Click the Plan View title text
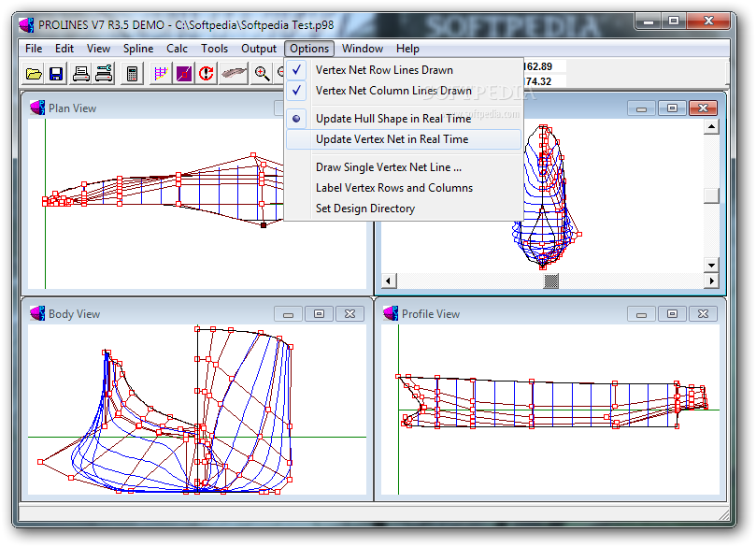Image resolution: width=756 pixels, height=547 pixels. click(72, 108)
